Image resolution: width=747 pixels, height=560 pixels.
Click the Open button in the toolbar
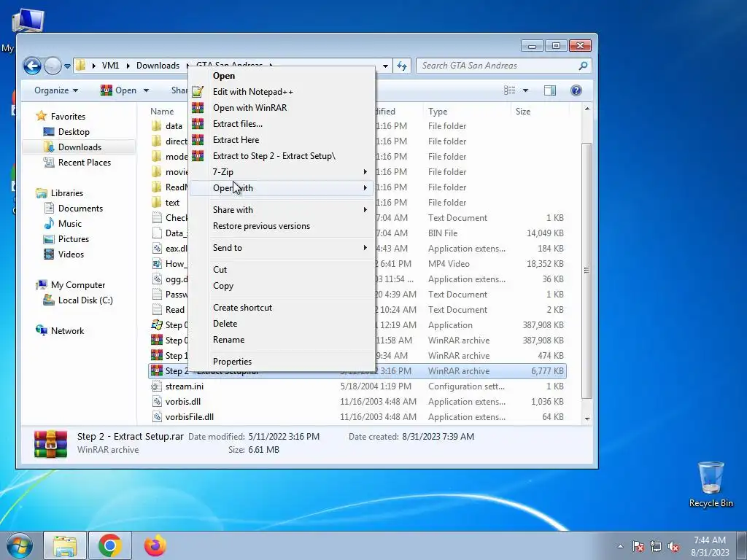(x=119, y=90)
